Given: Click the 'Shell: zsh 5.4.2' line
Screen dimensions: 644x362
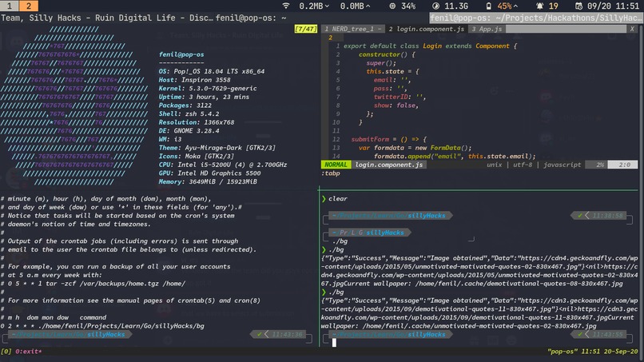Looking at the screenshot, I should coord(189,113).
